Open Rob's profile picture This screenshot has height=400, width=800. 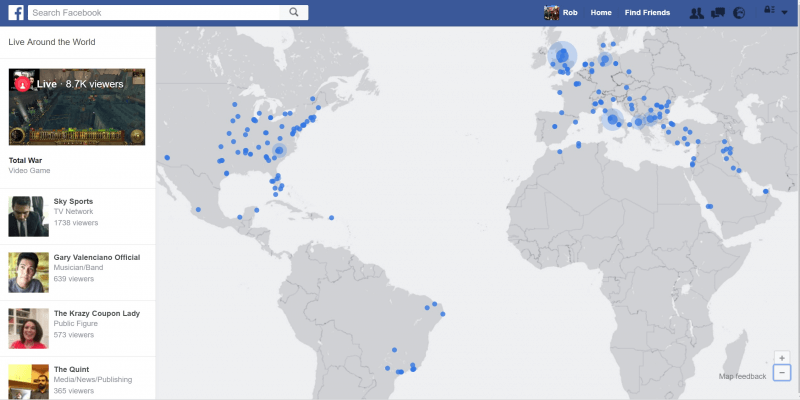(x=552, y=13)
